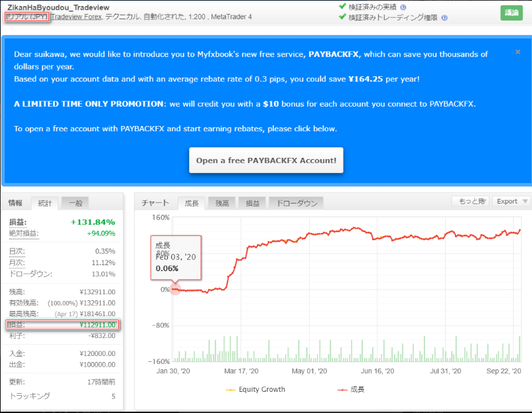Select the 残高 chart tab
The image size is (532, 413).
[222, 203]
